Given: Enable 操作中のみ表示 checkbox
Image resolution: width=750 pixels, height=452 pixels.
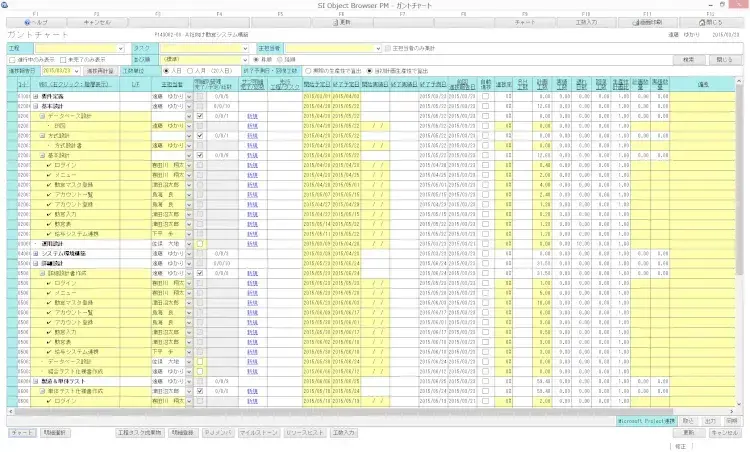Looking at the screenshot, I should point(11,60).
